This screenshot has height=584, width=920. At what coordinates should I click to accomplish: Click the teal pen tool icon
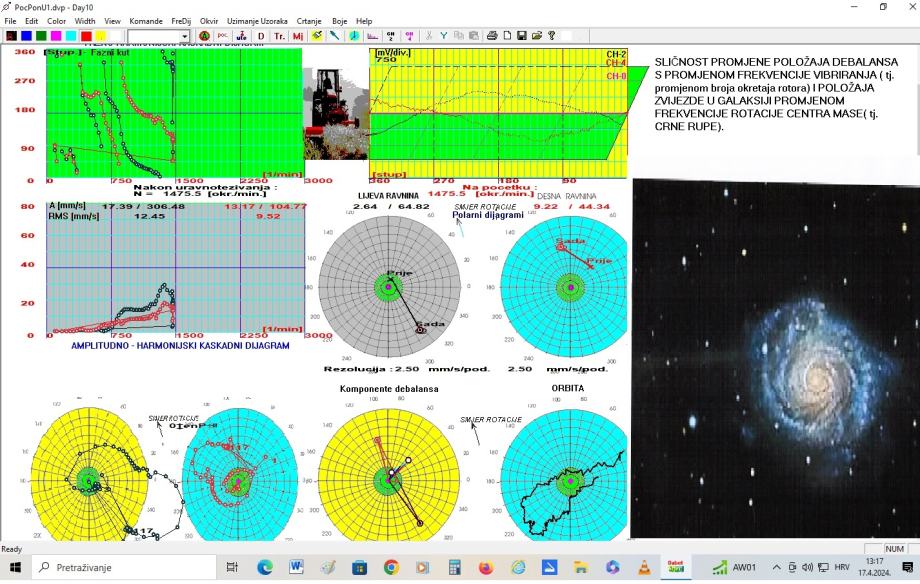pyautogui.click(x=335, y=36)
